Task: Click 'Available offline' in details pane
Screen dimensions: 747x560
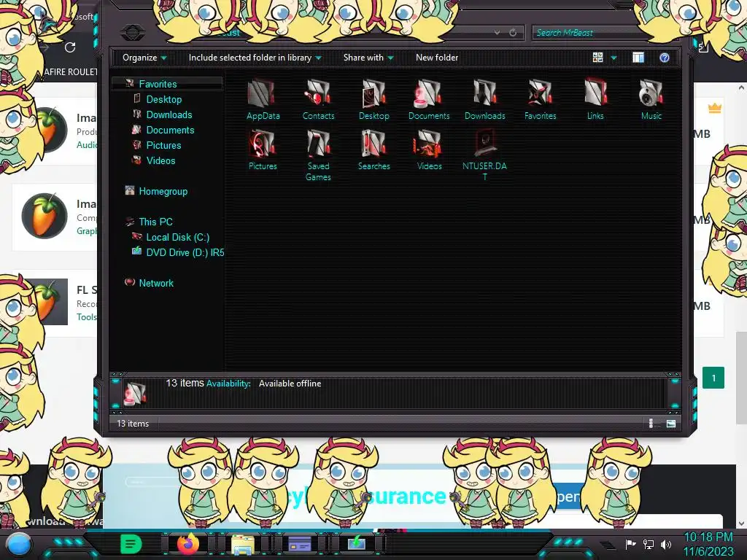Action: click(x=290, y=384)
